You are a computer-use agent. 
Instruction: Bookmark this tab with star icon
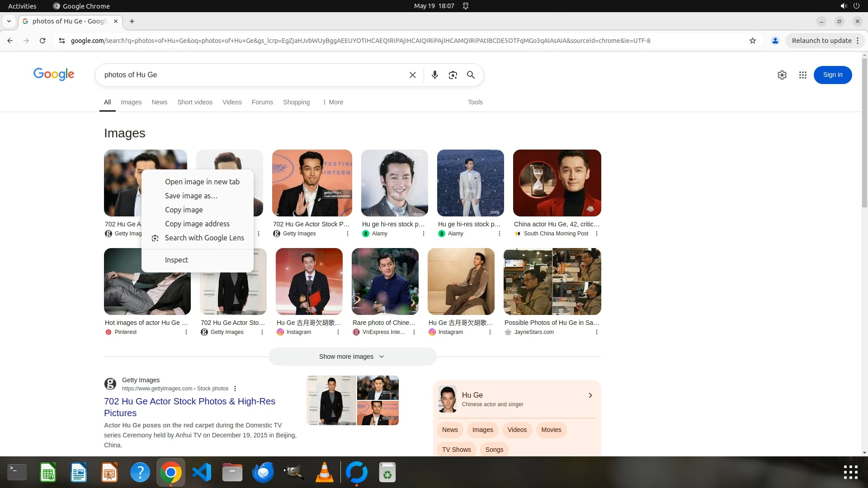pyautogui.click(x=752, y=41)
